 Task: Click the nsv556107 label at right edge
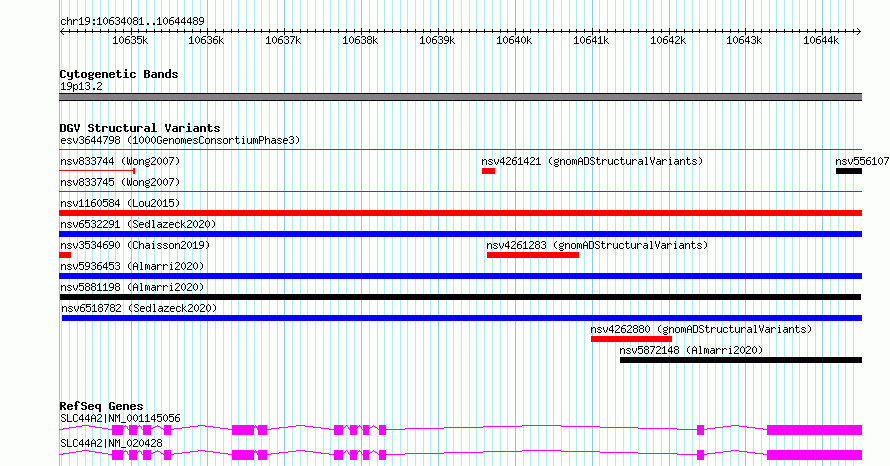(x=862, y=161)
